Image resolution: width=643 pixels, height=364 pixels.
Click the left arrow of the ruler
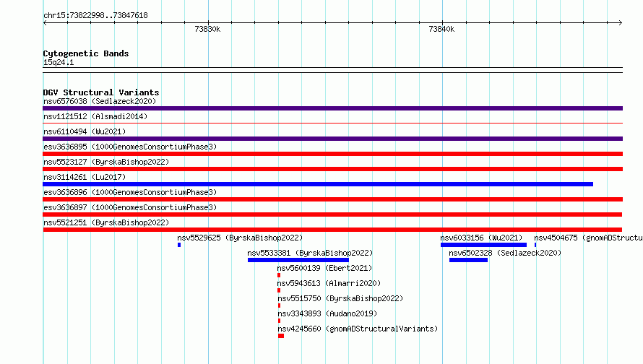click(x=45, y=22)
